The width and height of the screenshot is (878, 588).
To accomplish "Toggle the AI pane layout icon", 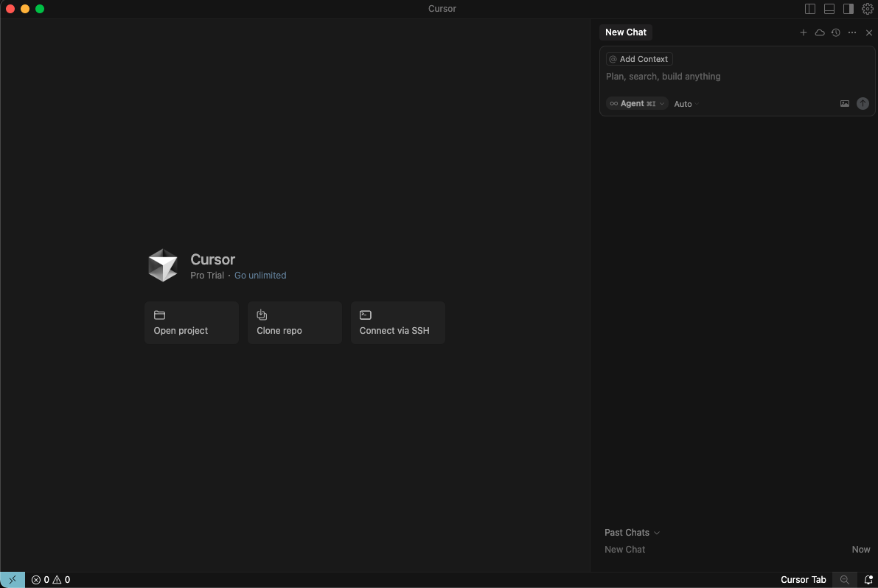I will pos(849,9).
